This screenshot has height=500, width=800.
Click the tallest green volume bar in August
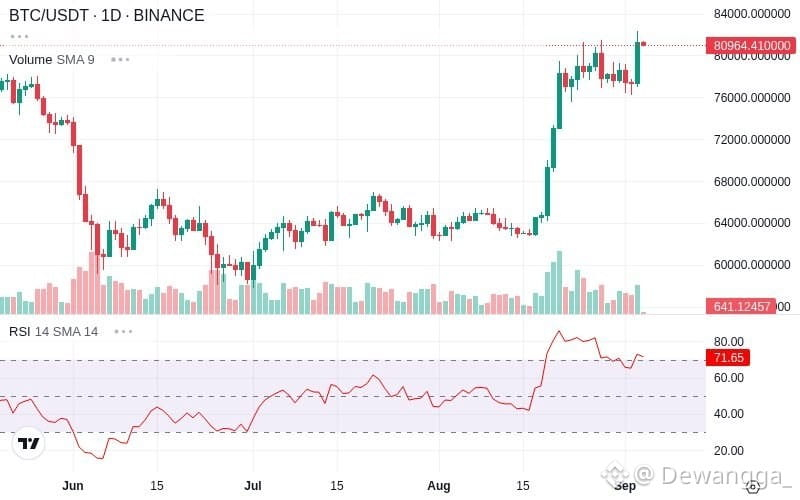point(559,282)
